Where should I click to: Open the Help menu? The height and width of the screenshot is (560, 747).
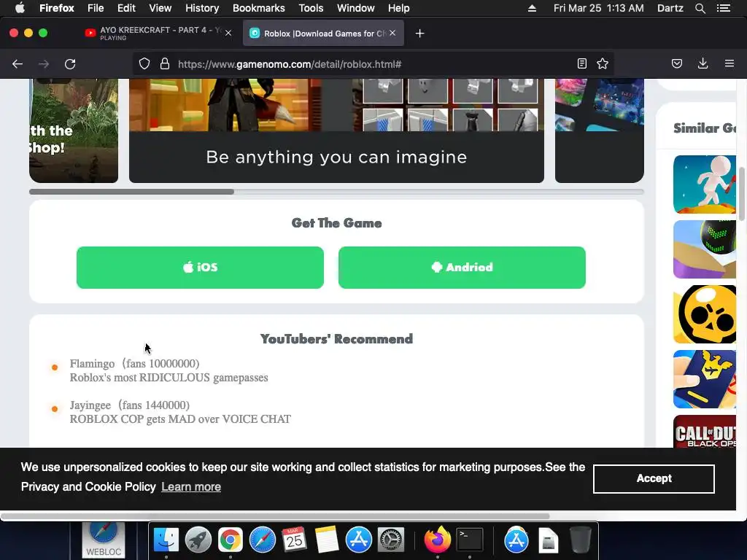pyautogui.click(x=399, y=8)
